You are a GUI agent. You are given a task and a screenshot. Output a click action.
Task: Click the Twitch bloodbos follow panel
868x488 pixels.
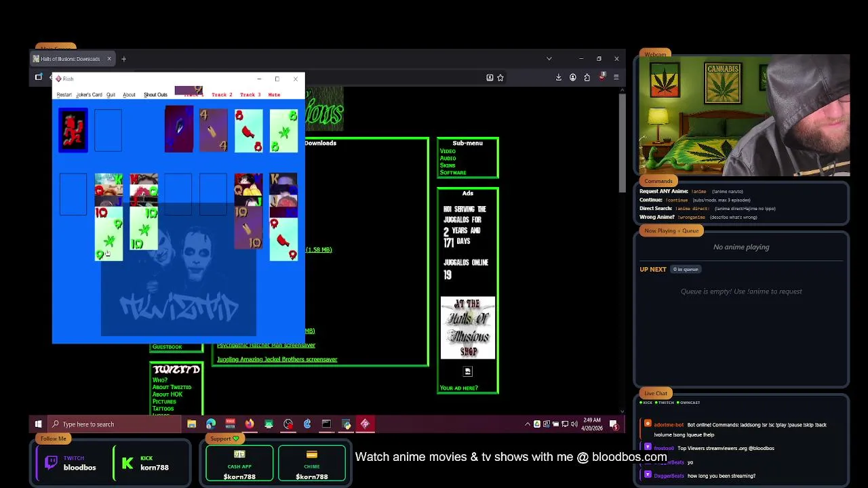pyautogui.click(x=71, y=464)
